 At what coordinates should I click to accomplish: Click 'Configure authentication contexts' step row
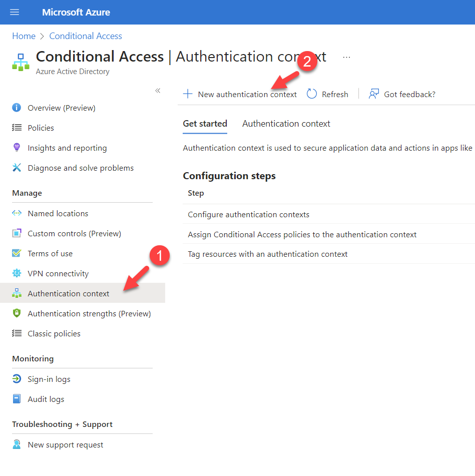329,214
